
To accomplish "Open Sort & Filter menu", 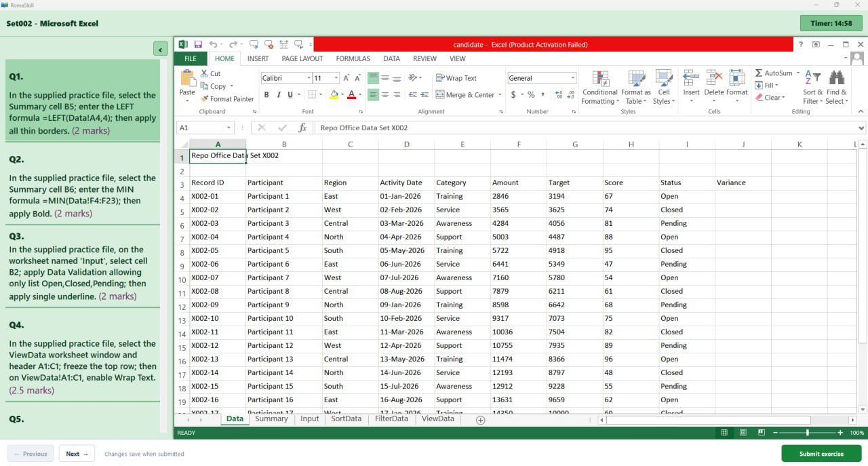I will click(812, 88).
